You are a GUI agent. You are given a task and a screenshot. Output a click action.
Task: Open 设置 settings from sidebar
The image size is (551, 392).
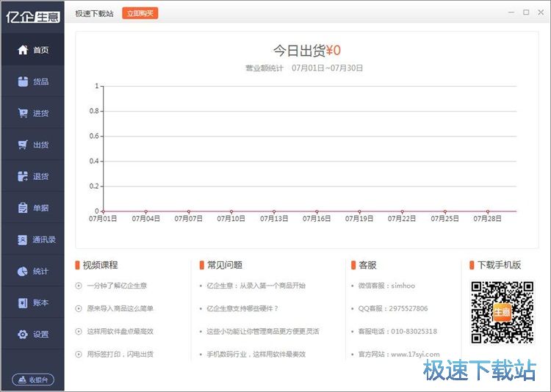point(32,334)
